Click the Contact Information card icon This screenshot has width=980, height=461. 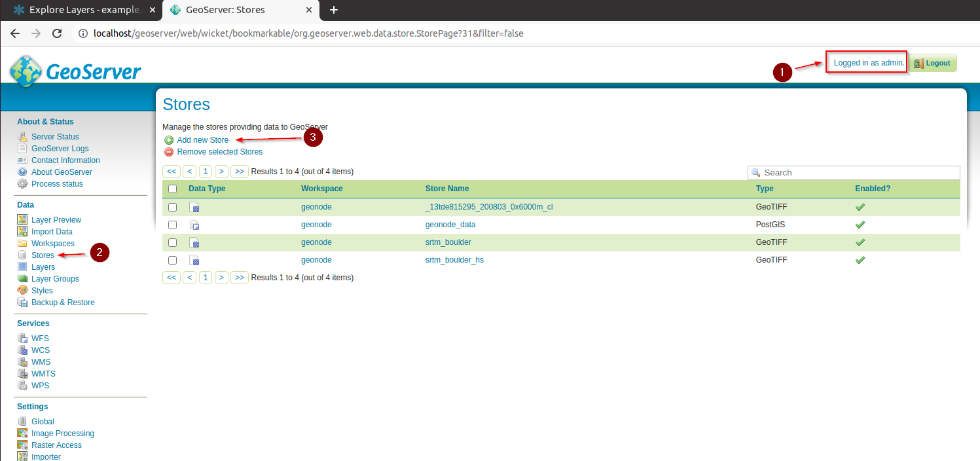point(22,160)
